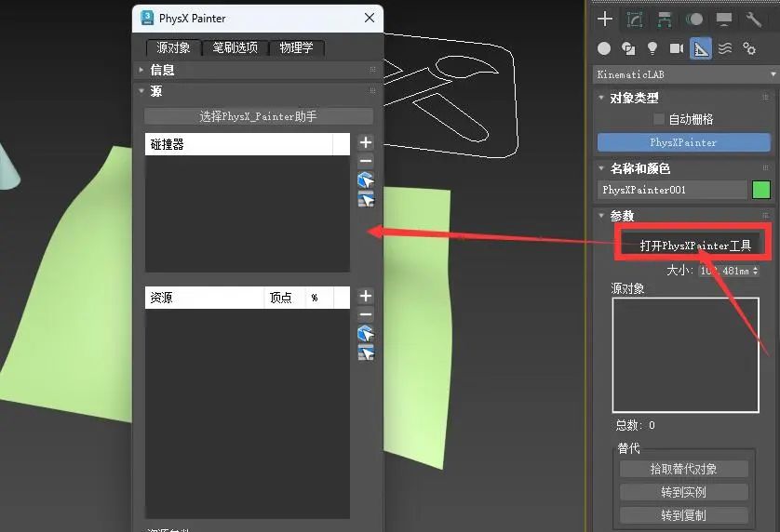The image size is (780, 532).
Task: Toggle the 自动栅格 checkbox
Action: (659, 119)
